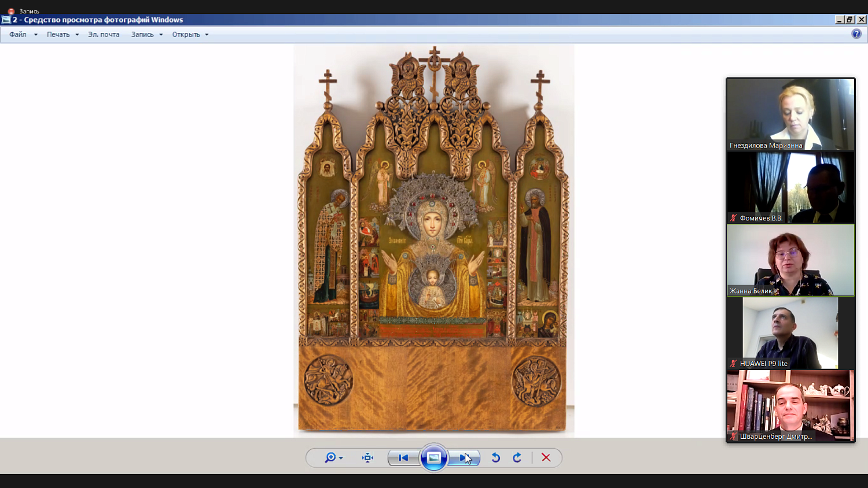Open the zoom magnifier control
The height and width of the screenshot is (488, 868).
tap(331, 457)
